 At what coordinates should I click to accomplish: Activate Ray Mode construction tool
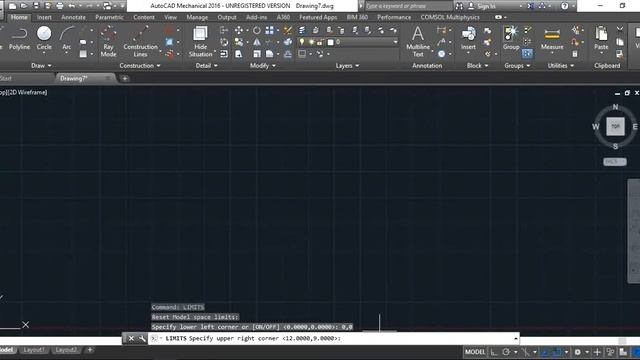[108, 41]
